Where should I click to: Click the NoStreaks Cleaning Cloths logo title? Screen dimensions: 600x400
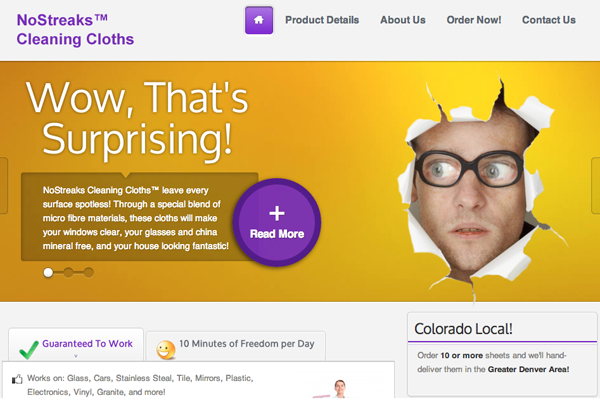[75, 30]
